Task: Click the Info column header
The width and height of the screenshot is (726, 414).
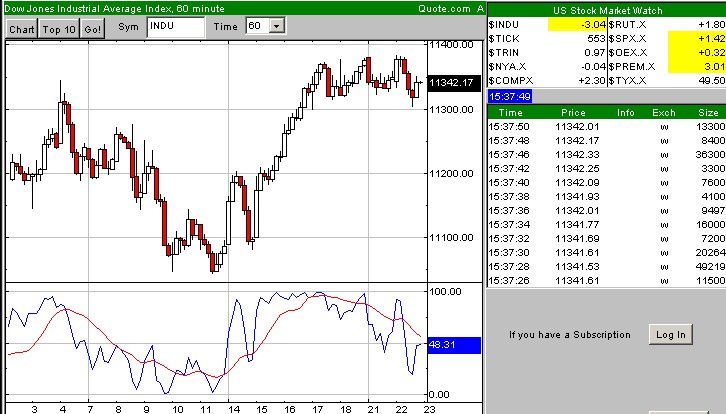Action: click(625, 113)
